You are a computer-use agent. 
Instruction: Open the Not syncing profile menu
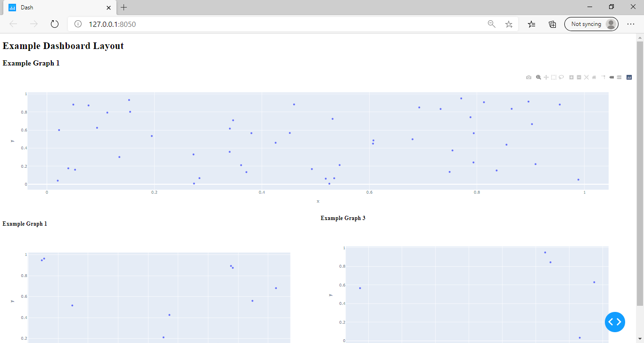(x=591, y=24)
